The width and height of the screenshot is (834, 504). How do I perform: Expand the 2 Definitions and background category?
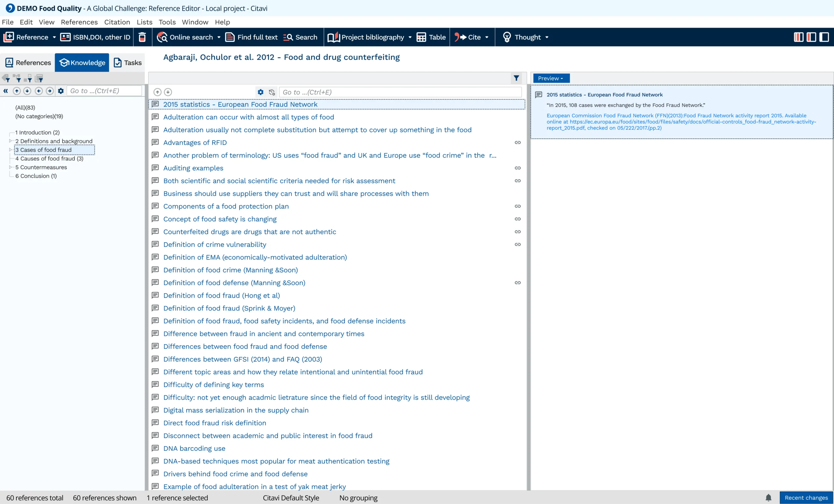(x=10, y=141)
